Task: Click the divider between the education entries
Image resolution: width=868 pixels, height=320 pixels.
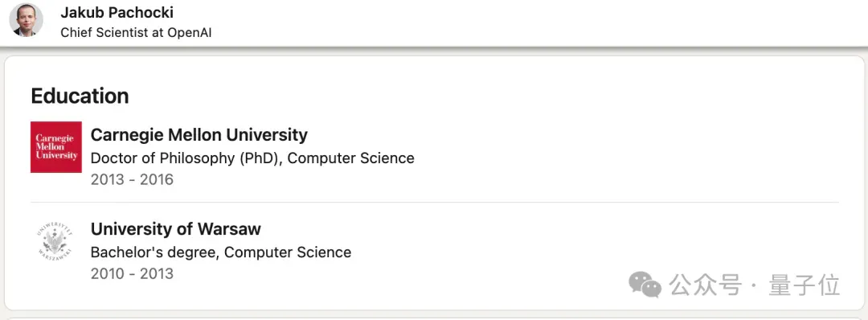Action: [435, 202]
